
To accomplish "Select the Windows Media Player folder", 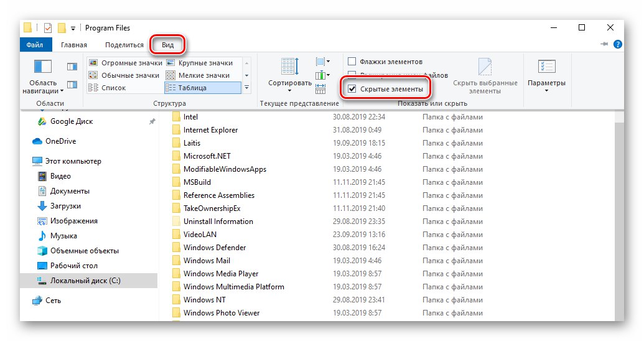I will [221, 274].
